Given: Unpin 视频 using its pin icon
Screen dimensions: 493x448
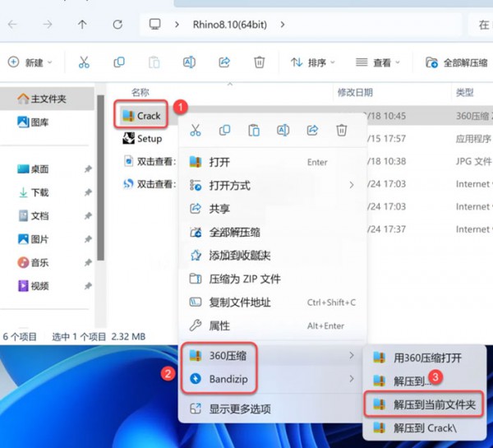Looking at the screenshot, I should (88, 286).
